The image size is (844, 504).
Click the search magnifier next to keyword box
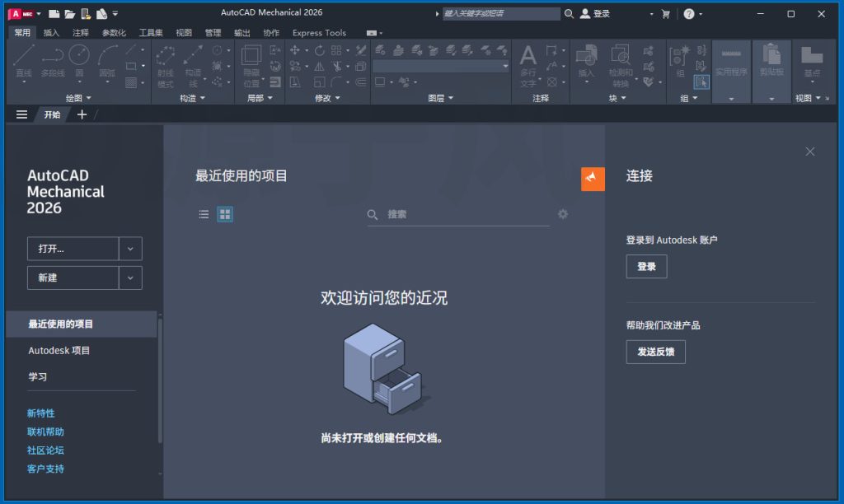tap(569, 14)
